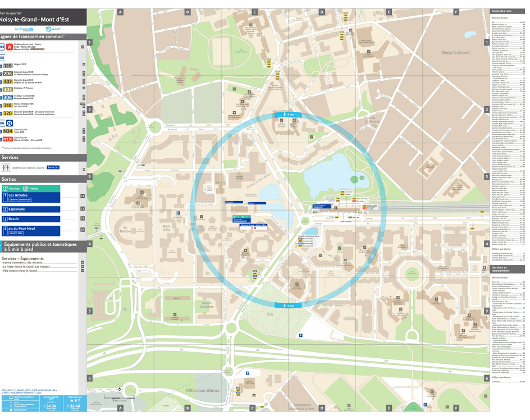Select bus line 303 to Bobigny
The height and width of the screenshot is (420, 530).
click(x=7, y=89)
